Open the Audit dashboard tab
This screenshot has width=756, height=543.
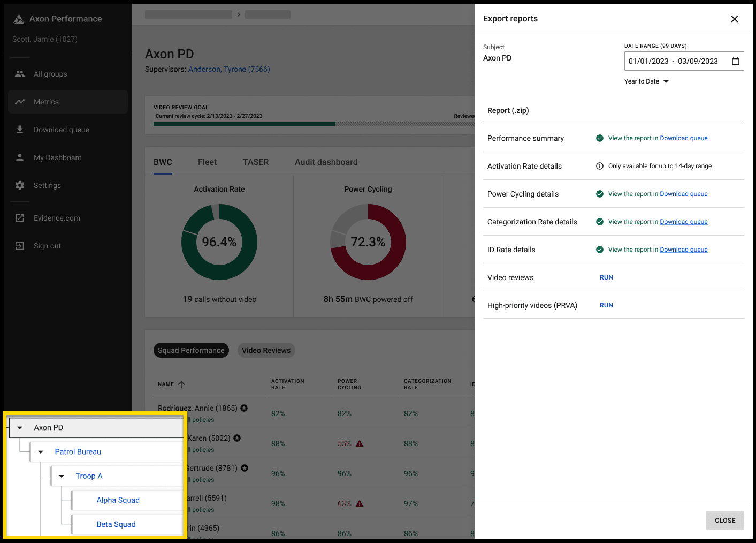point(326,162)
